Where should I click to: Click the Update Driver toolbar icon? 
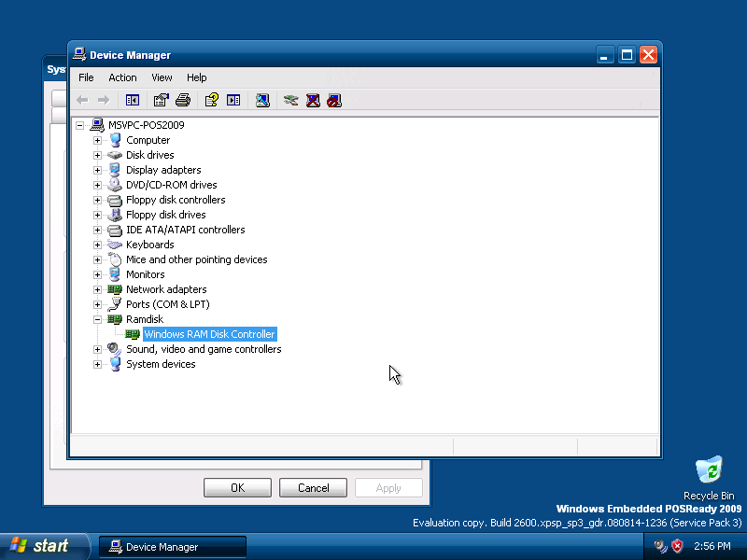tap(290, 100)
